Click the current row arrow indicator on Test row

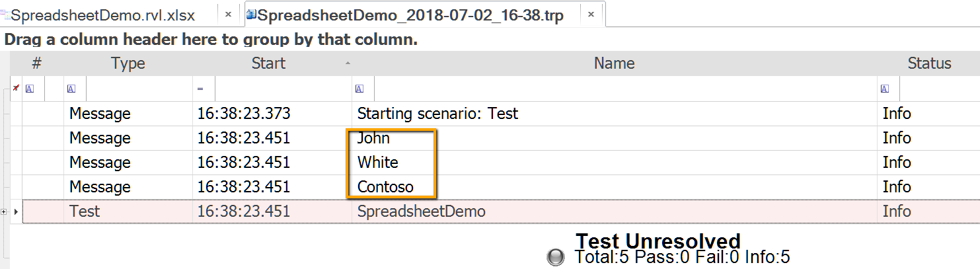(17, 211)
